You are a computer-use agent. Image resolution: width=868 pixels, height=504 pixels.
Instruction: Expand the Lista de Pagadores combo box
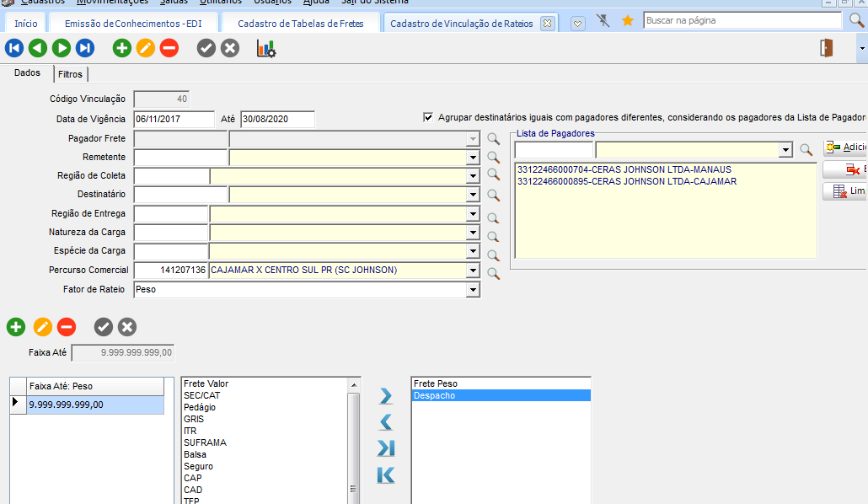point(785,151)
